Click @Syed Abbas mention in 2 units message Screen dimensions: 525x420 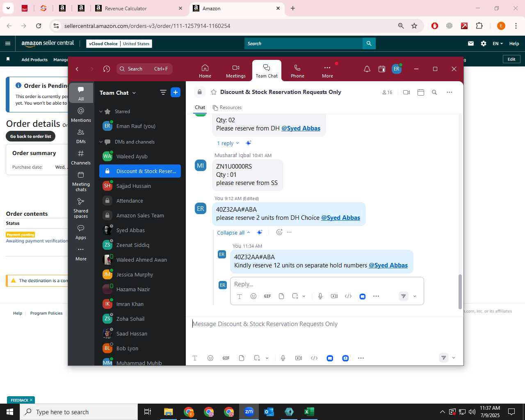(x=340, y=218)
